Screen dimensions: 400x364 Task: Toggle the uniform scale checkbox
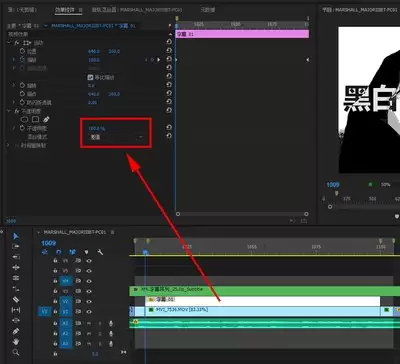pos(90,77)
